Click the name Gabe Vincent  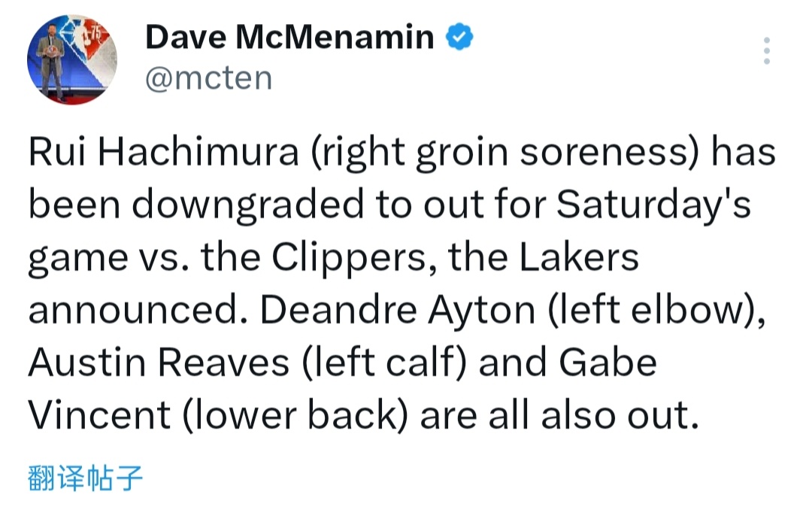607,363
